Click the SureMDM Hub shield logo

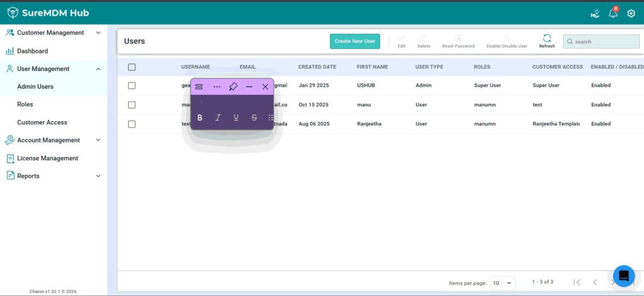pyautogui.click(x=13, y=13)
